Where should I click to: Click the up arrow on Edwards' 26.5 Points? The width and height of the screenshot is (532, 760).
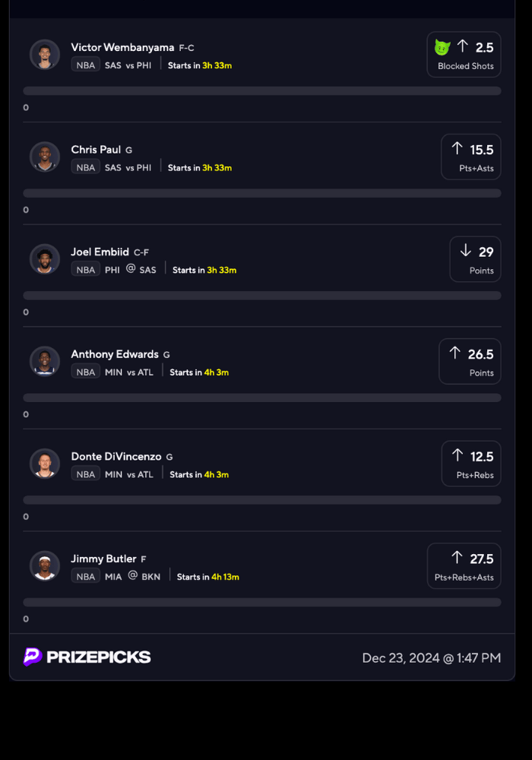(455, 353)
